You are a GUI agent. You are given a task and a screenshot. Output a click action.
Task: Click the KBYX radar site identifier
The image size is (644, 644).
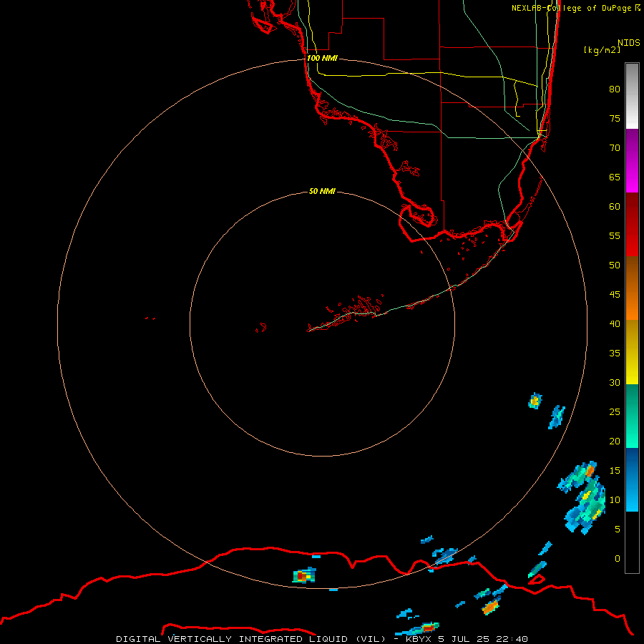coord(418,639)
